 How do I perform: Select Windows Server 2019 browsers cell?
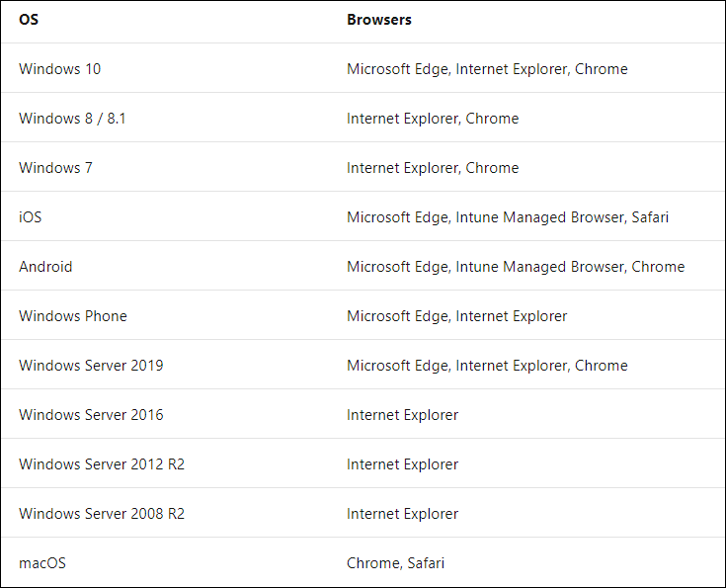pyautogui.click(x=487, y=366)
